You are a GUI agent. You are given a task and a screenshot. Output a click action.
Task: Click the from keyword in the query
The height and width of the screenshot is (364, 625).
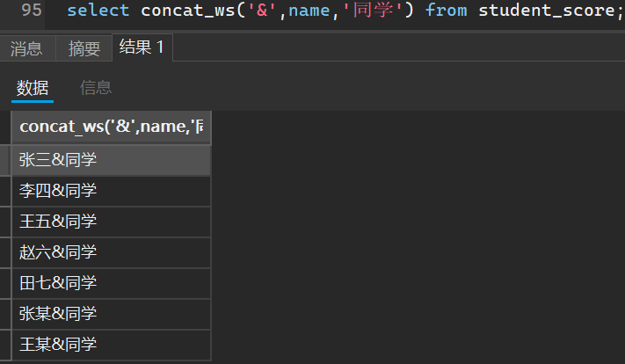pos(446,11)
